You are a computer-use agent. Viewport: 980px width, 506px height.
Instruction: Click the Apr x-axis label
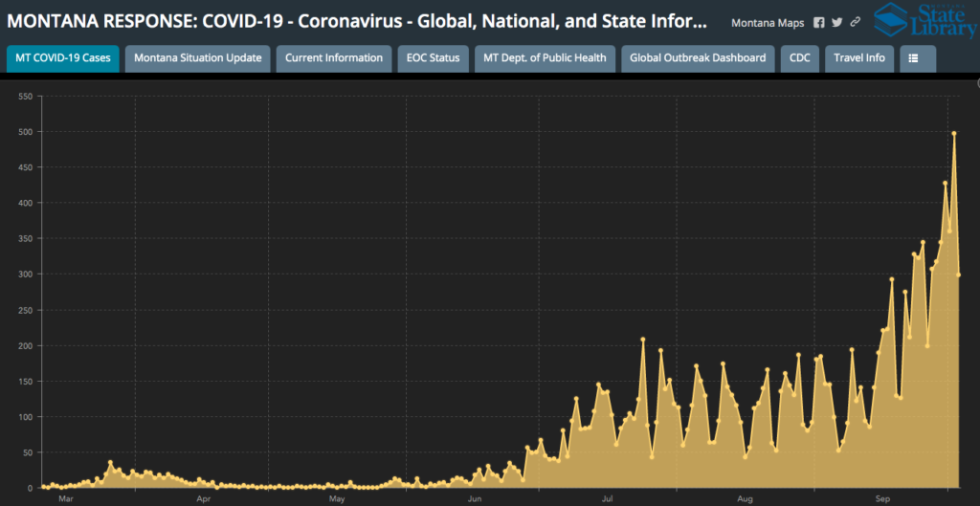coord(203,499)
